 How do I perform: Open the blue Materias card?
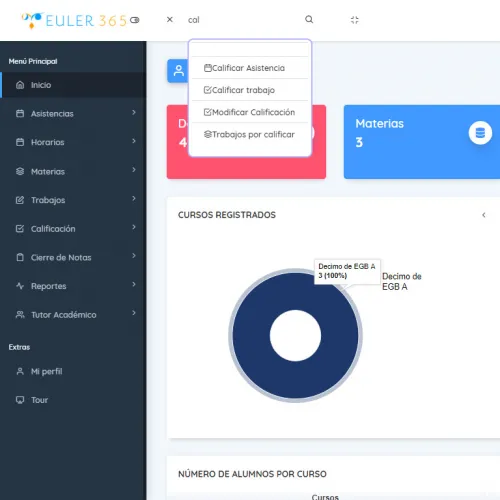click(422, 142)
